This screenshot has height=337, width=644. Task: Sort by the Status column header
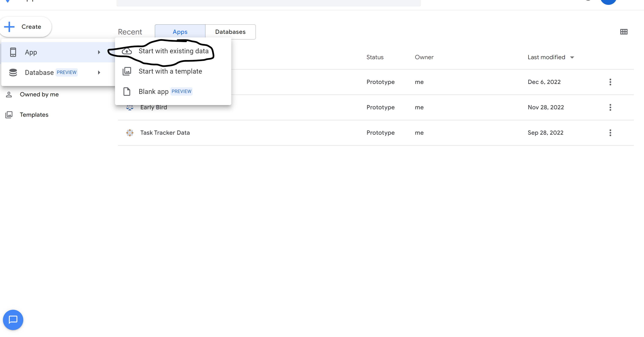coord(375,57)
